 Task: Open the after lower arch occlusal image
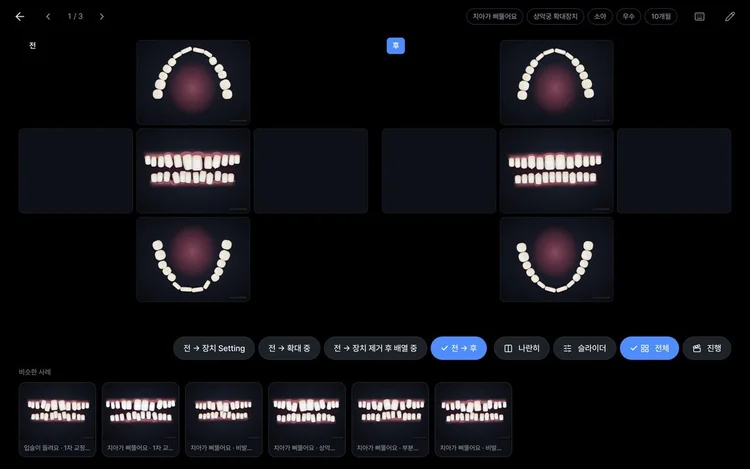tap(556, 259)
